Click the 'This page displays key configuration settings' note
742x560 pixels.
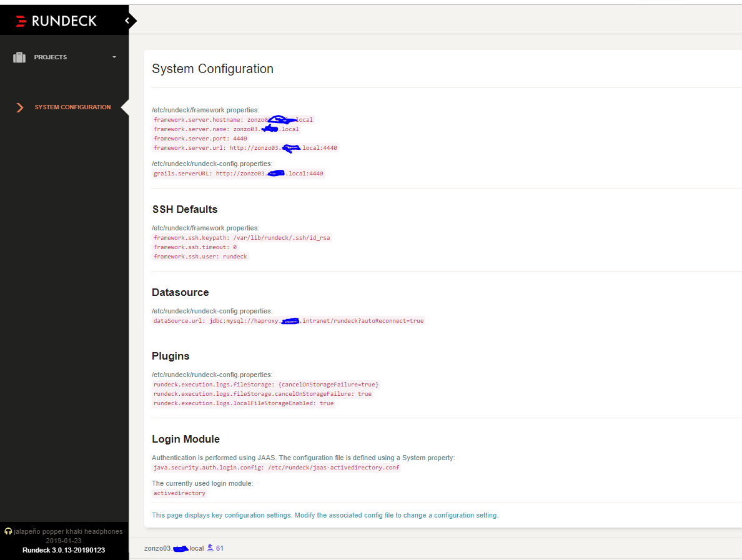[325, 515]
